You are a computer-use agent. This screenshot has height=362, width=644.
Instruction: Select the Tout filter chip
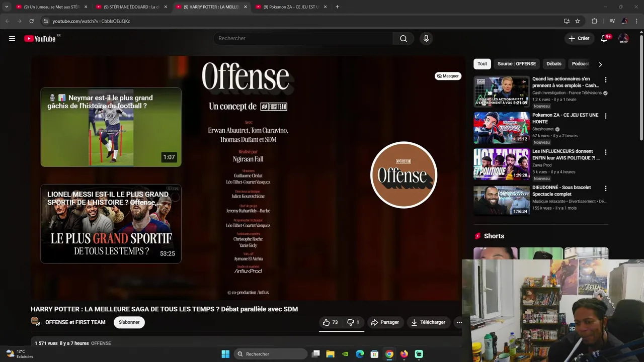point(482,64)
